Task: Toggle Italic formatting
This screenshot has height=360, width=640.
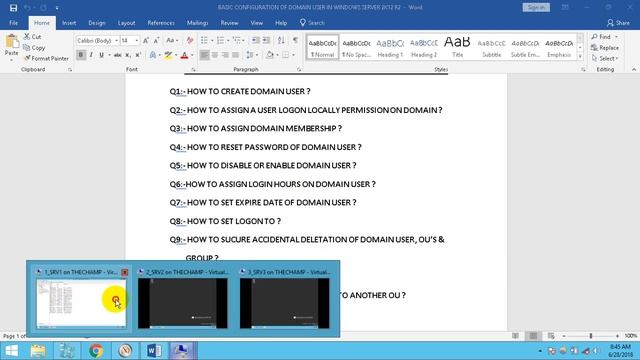Action: pyautogui.click(x=91, y=55)
